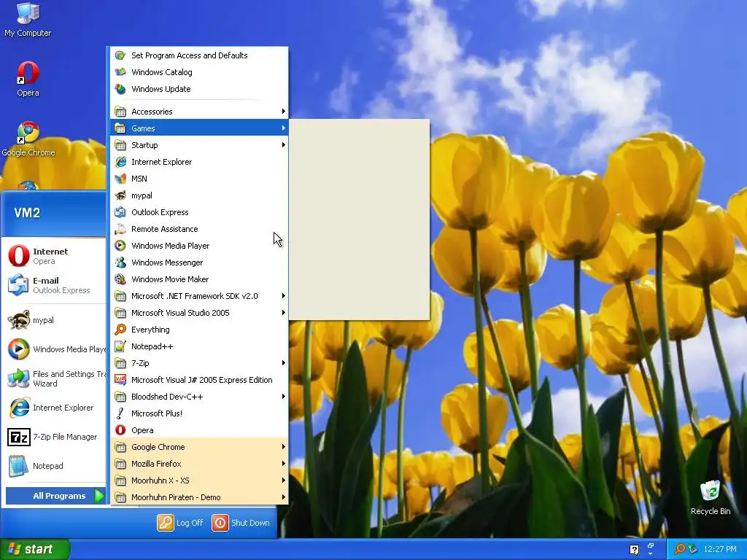Image resolution: width=747 pixels, height=560 pixels.
Task: Click the Shut Down button
Action: (241, 522)
